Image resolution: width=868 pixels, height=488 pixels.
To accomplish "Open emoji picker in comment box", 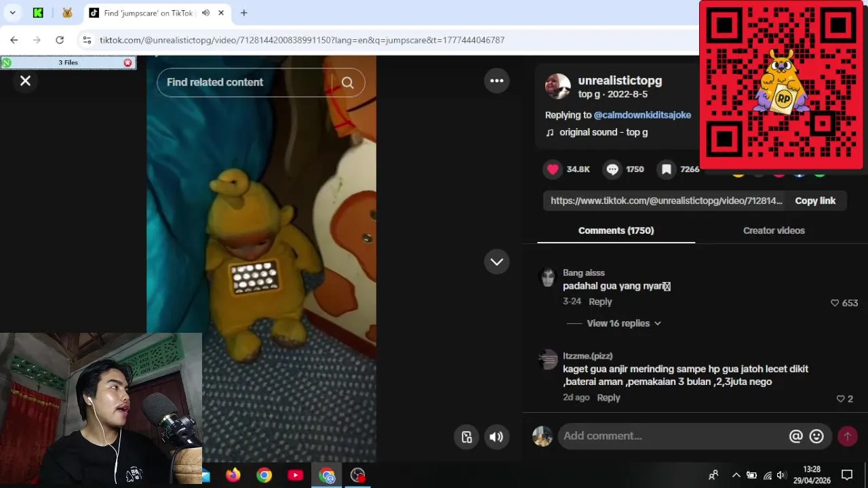I will [816, 436].
